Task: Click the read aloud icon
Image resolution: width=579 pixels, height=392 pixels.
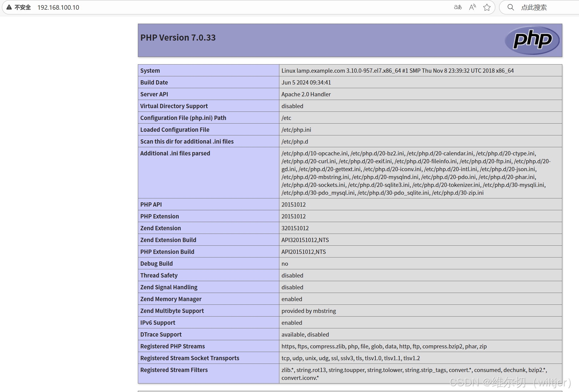Action: click(x=472, y=7)
